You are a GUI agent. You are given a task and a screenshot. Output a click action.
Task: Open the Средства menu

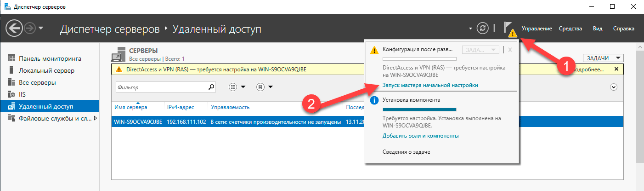coord(571,29)
